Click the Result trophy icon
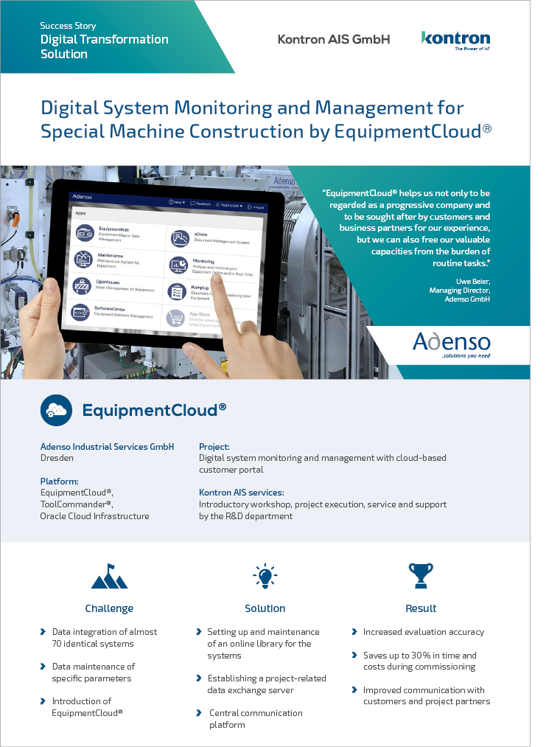Viewport: 560px width, 747px height. (421, 576)
